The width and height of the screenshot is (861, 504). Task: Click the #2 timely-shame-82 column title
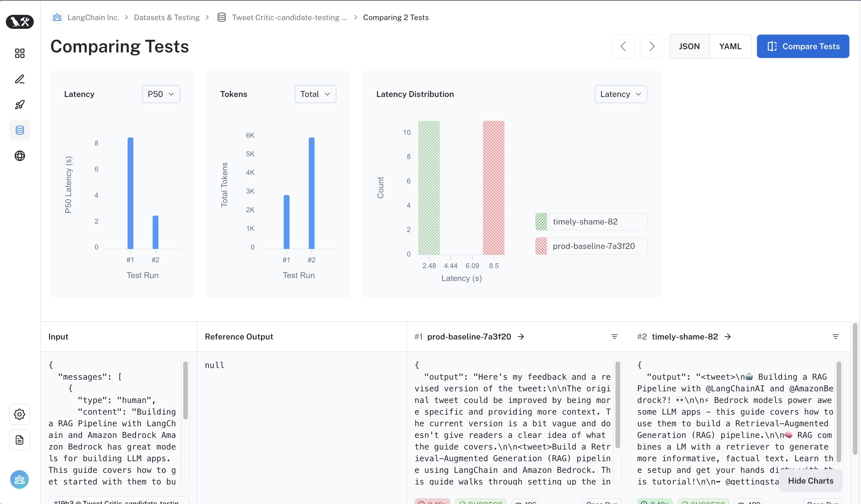pyautogui.click(x=677, y=337)
